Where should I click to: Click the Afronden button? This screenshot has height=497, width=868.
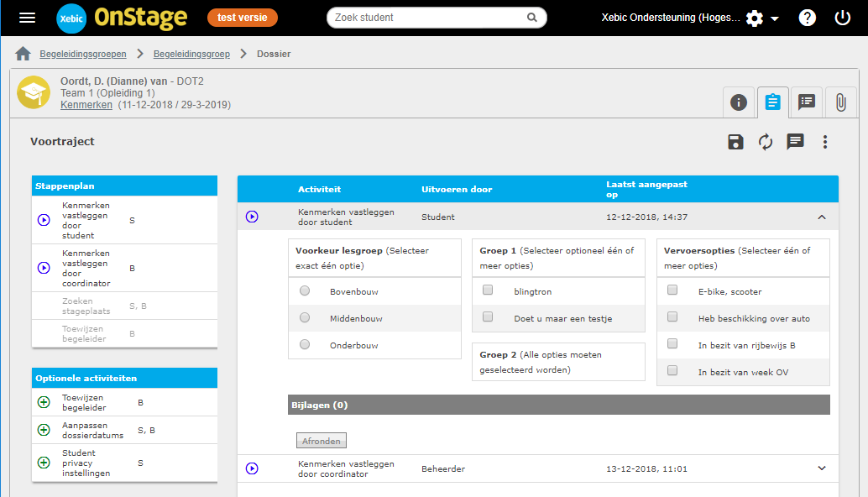(x=322, y=441)
